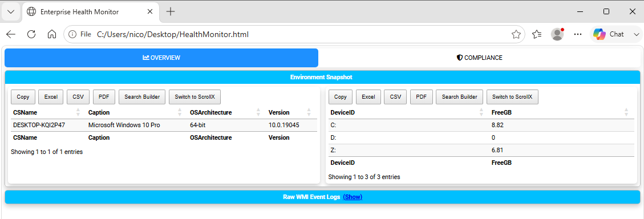Switch to the OVERVIEW tab
Viewport: 644px width, 219px height.
pyautogui.click(x=161, y=58)
